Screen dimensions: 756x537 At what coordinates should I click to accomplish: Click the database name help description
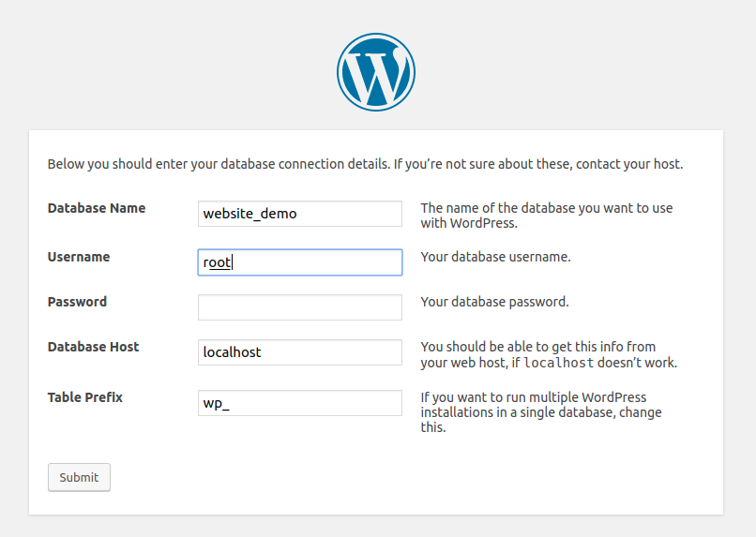tap(546, 216)
